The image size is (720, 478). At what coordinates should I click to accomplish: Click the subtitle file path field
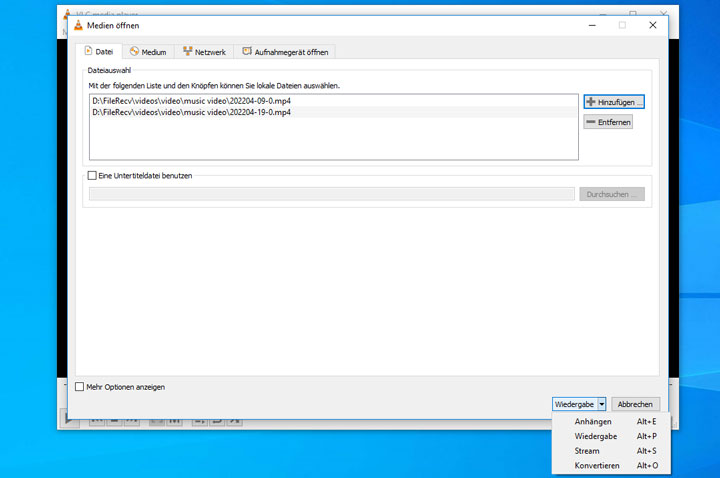click(332, 194)
